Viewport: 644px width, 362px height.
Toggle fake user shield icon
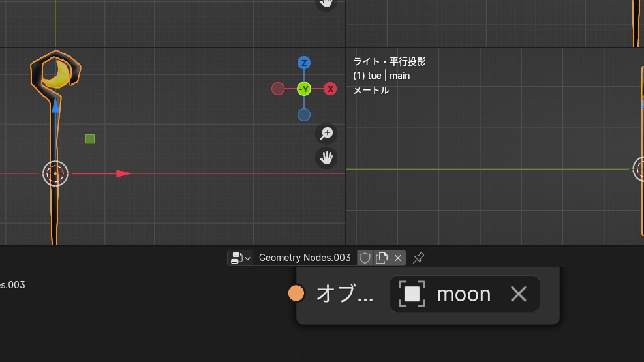click(365, 258)
